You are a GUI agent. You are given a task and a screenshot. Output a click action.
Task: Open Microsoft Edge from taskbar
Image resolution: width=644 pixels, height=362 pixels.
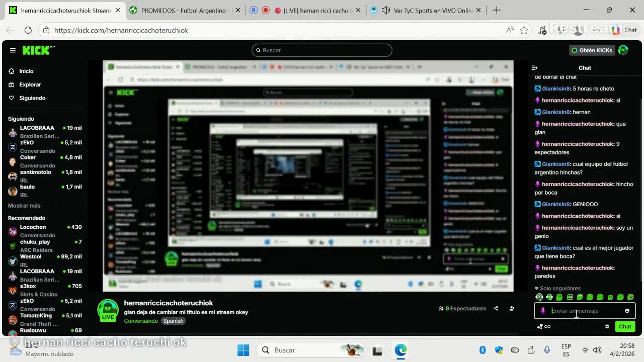tap(400, 350)
